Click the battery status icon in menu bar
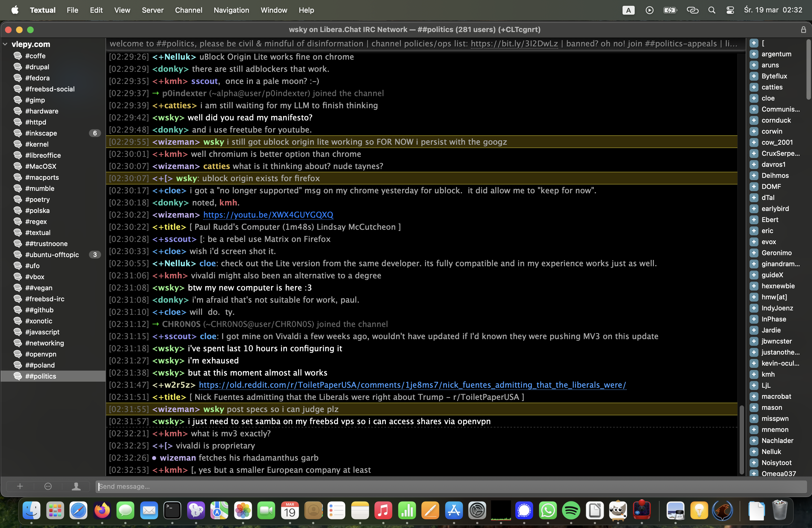The height and width of the screenshot is (528, 812). tap(670, 10)
